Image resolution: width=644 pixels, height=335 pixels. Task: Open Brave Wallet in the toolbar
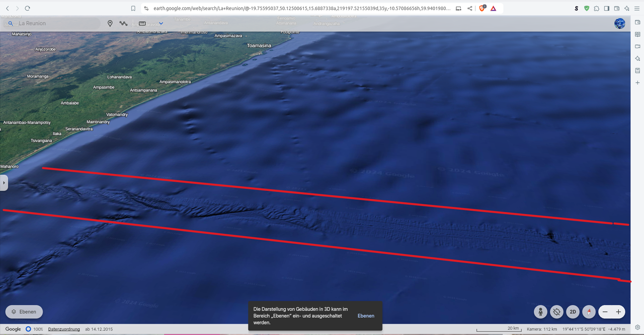pyautogui.click(x=617, y=9)
